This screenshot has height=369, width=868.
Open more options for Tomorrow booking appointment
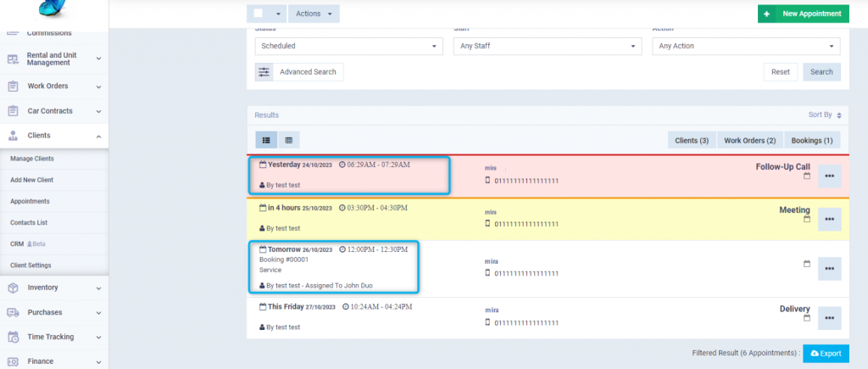pyautogui.click(x=829, y=269)
